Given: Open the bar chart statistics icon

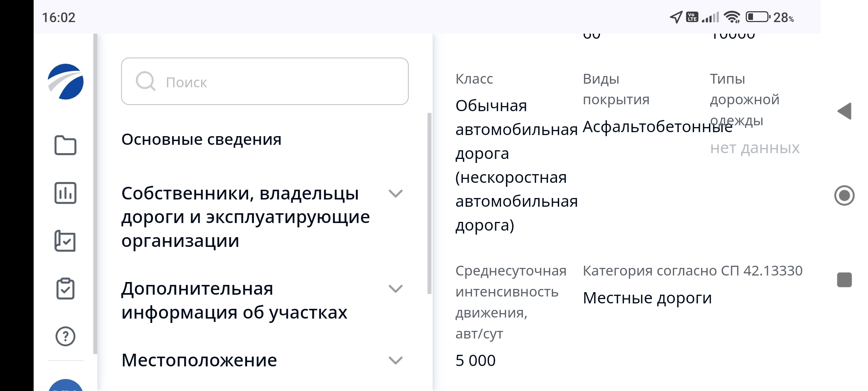Looking at the screenshot, I should [65, 193].
